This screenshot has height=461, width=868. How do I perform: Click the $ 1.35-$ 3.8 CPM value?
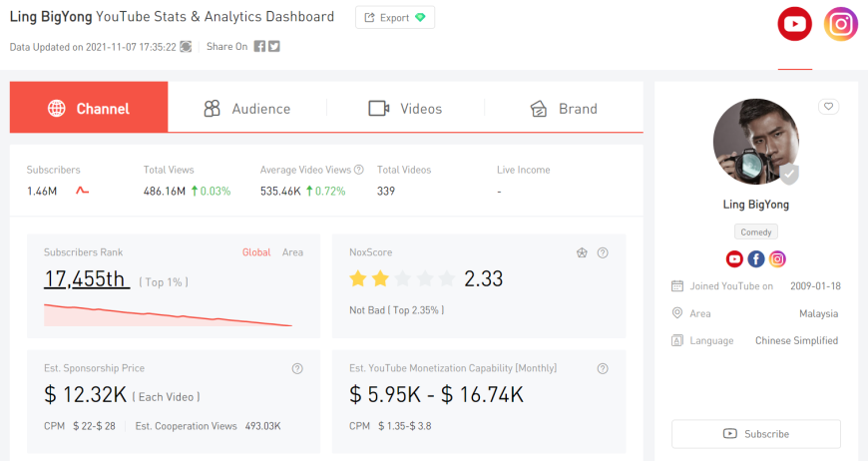click(x=405, y=426)
